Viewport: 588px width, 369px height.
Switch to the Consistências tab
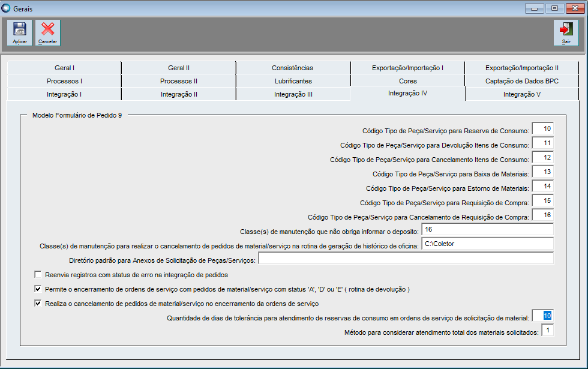tap(293, 68)
